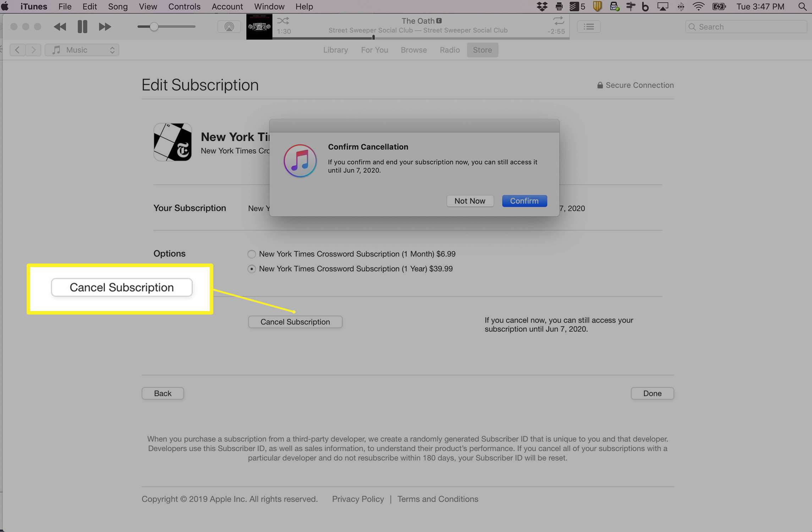Image resolution: width=812 pixels, height=532 pixels.
Task: Open the Song menu
Action: coord(118,6)
